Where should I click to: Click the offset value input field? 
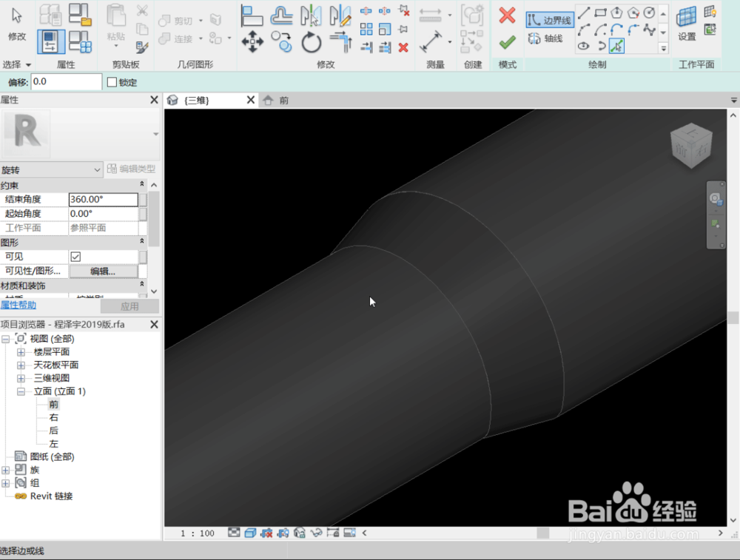[67, 81]
